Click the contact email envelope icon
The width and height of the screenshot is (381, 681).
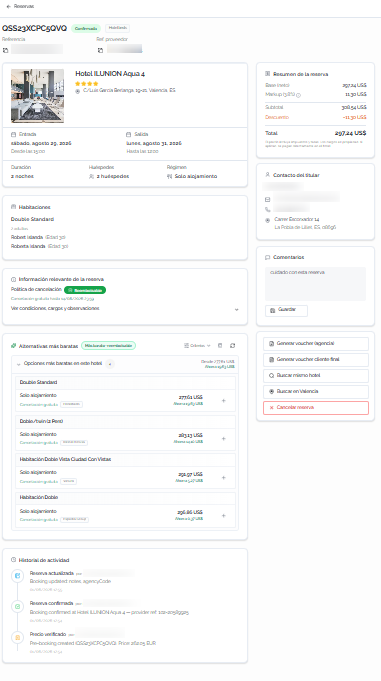click(268, 200)
